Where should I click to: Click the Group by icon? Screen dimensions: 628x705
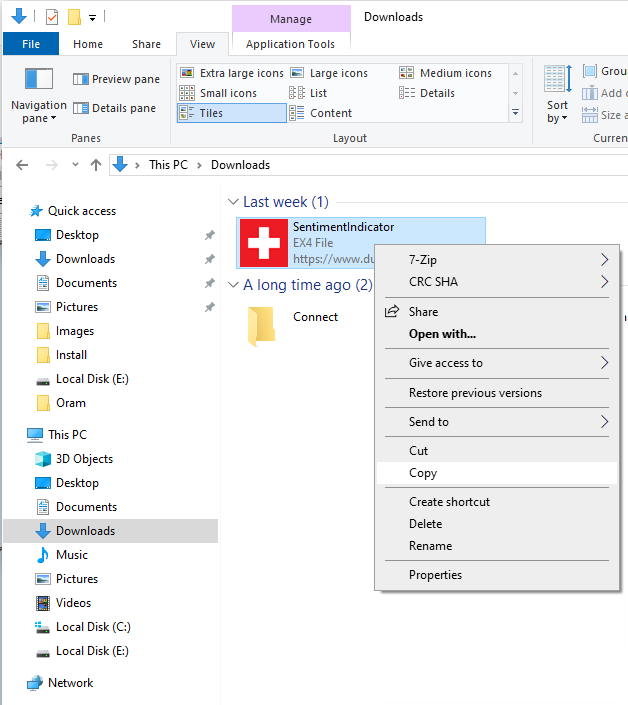click(x=590, y=71)
